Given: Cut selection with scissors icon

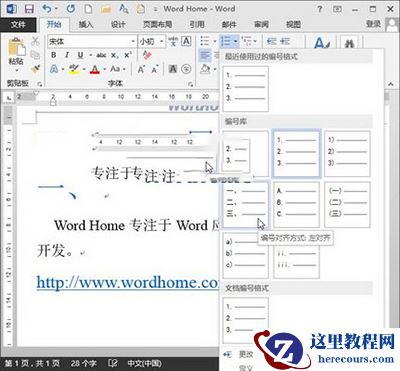Looking at the screenshot, I should tap(35, 42).
